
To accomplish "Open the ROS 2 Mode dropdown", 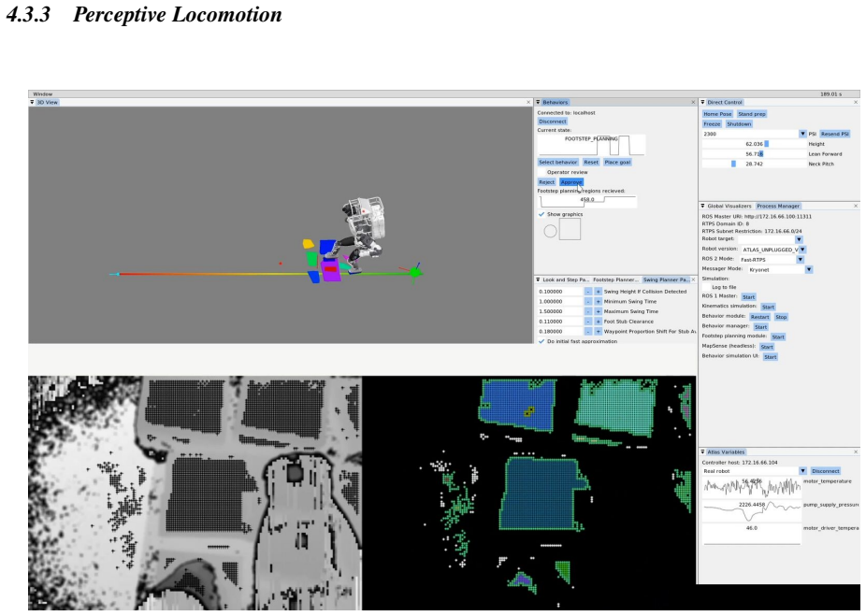I will tap(800, 260).
